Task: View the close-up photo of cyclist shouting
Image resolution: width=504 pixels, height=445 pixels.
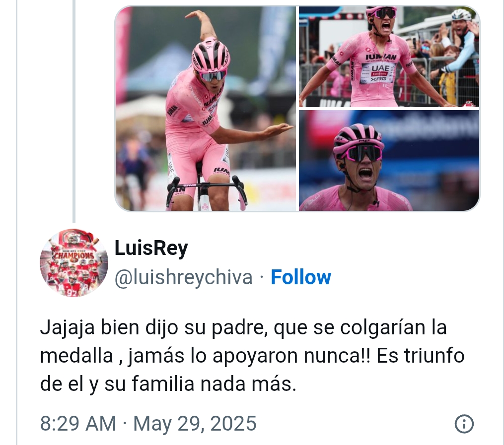Action: pos(389,161)
